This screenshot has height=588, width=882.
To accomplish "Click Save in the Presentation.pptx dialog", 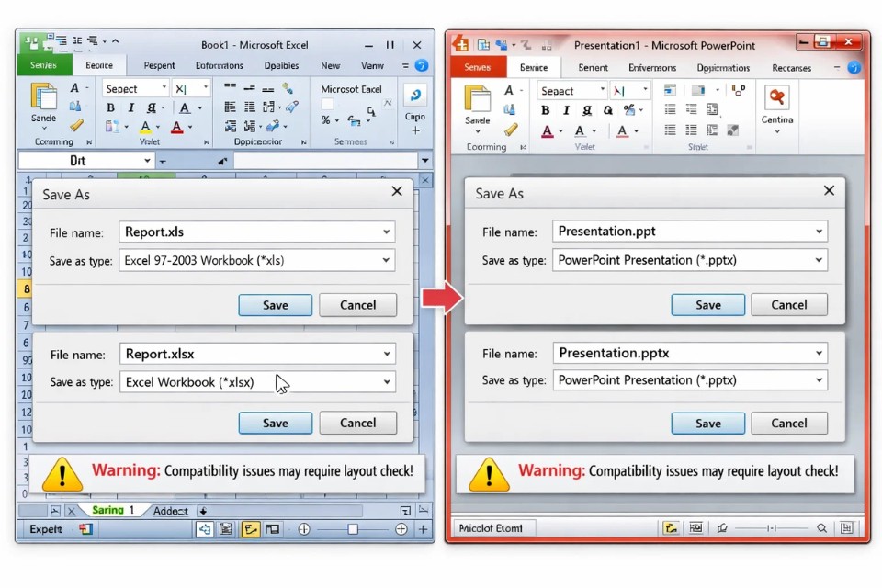I will pyautogui.click(x=707, y=423).
